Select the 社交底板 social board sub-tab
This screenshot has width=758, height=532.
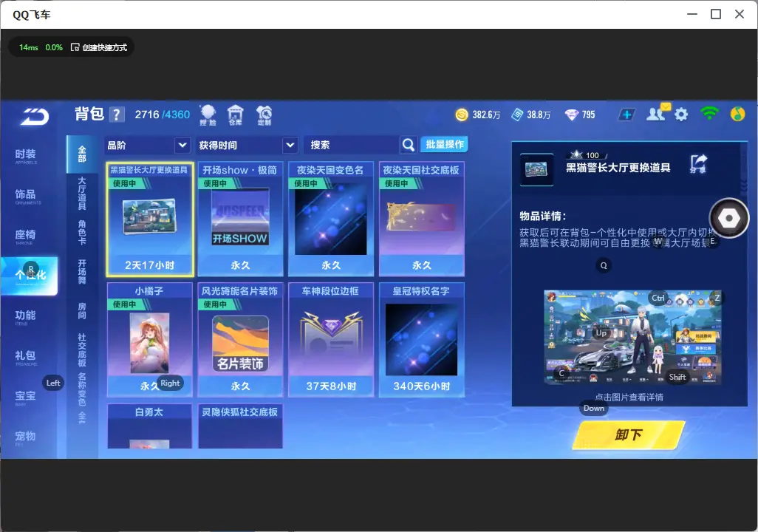point(82,350)
